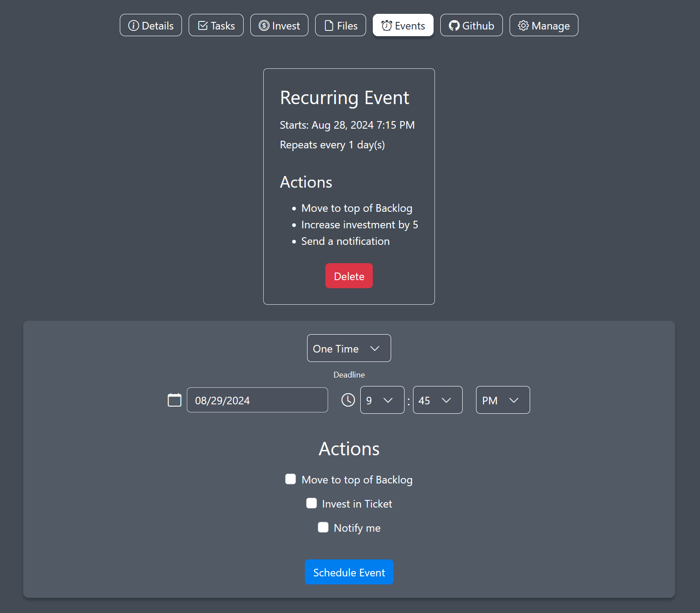
Task: Click the document icon on Files tab
Action: point(329,25)
